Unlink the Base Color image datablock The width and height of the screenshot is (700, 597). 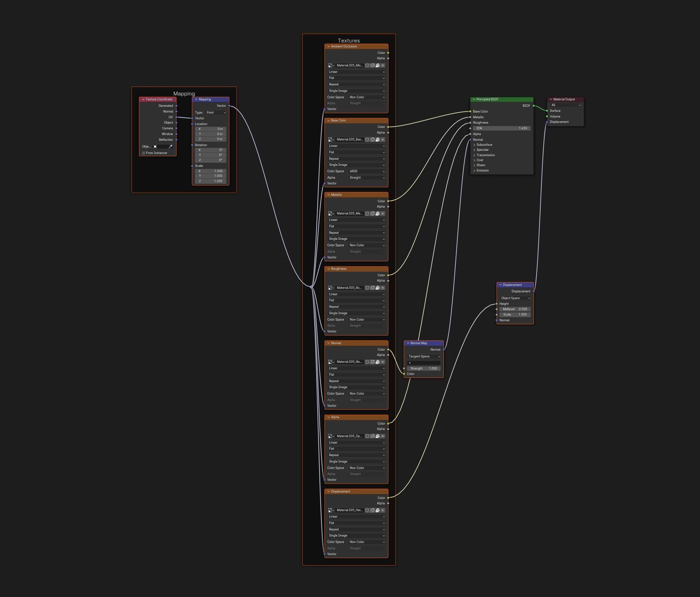pos(383,140)
